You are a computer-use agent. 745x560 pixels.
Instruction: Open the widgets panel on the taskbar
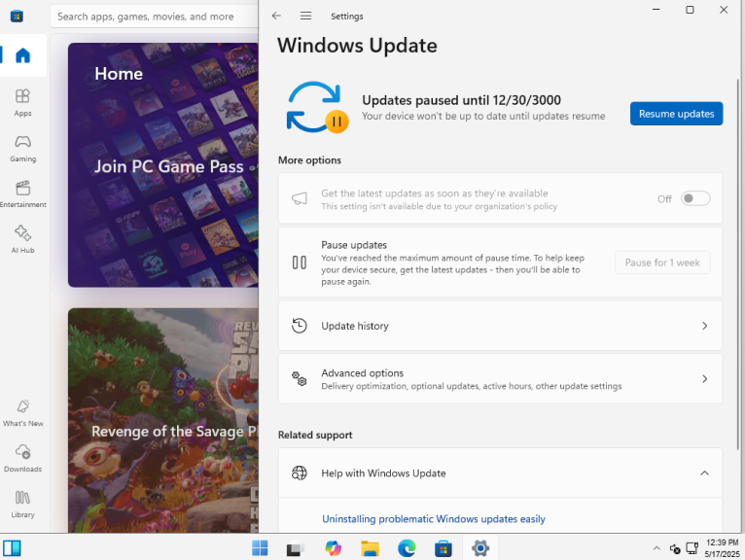coord(12,548)
